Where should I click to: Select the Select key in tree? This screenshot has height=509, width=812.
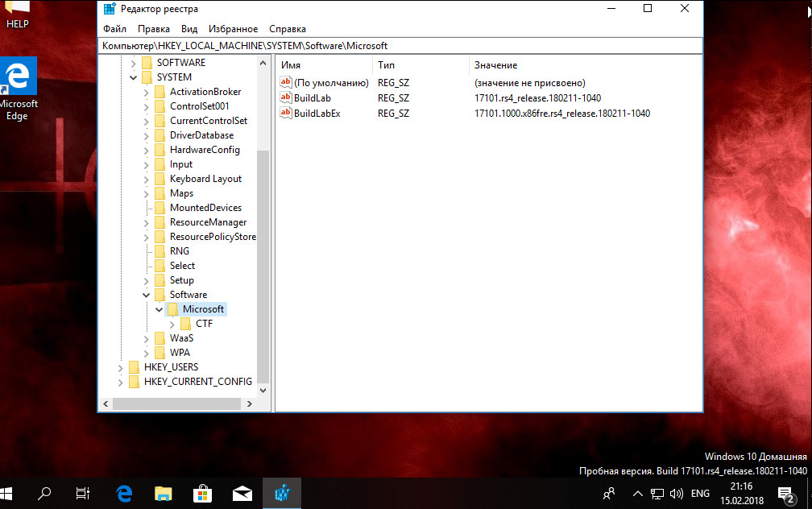pyautogui.click(x=182, y=266)
